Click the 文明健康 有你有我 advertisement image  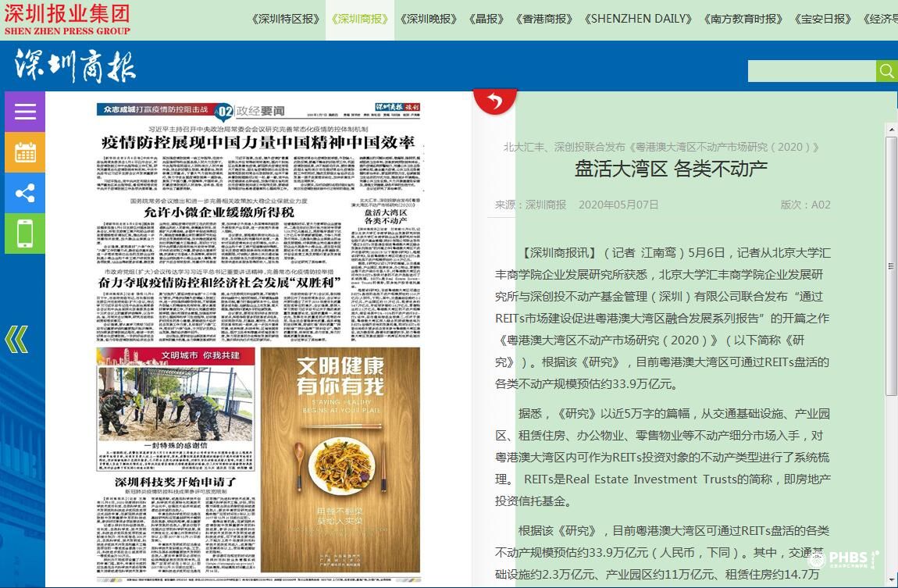pyautogui.click(x=340, y=460)
